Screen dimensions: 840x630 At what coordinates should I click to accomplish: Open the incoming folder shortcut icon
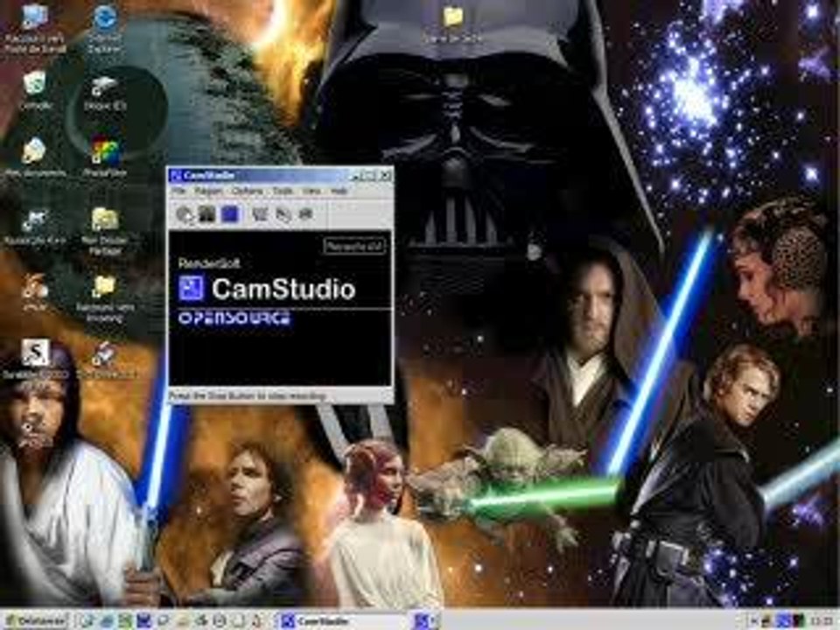(104, 299)
